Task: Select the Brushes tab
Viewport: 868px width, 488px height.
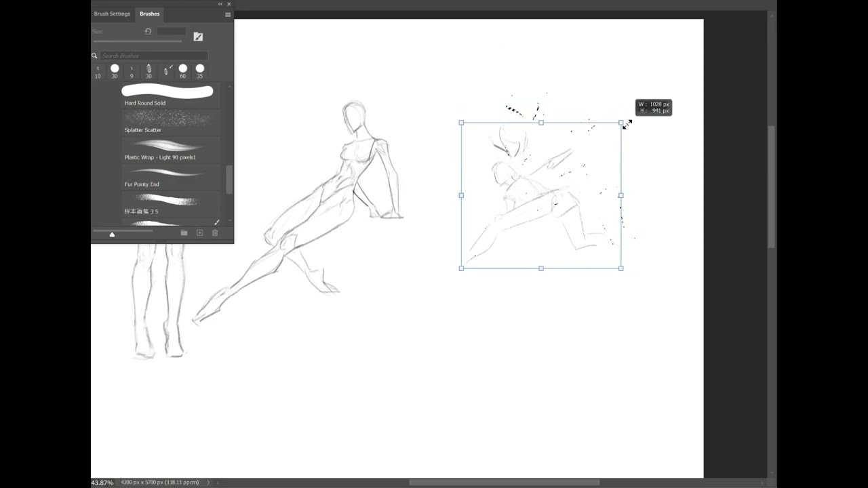Action: [x=149, y=14]
